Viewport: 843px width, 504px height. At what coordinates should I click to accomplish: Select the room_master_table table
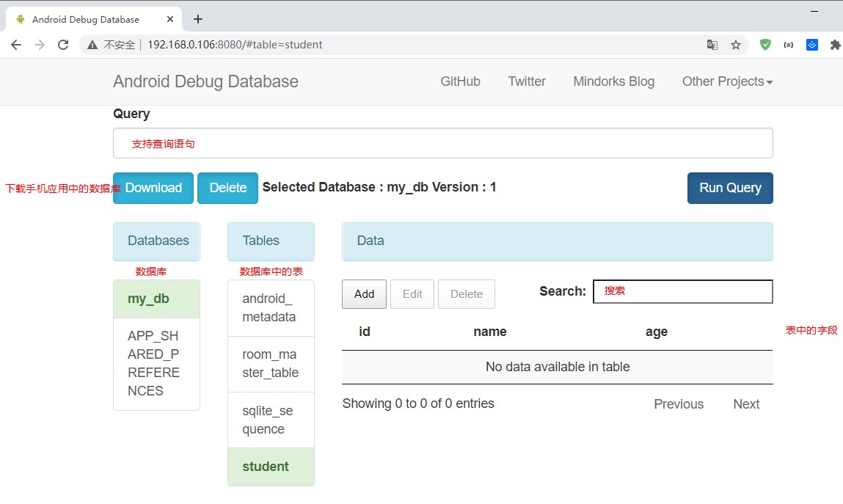[271, 364]
